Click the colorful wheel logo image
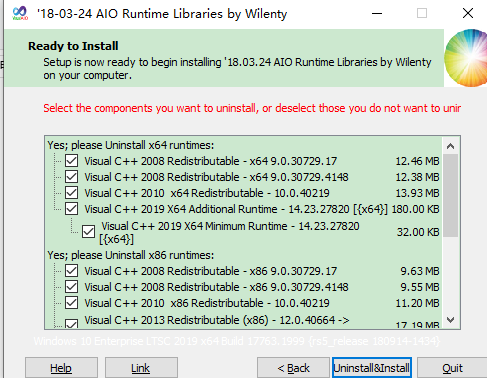This screenshot has height=378, width=487. click(466, 58)
